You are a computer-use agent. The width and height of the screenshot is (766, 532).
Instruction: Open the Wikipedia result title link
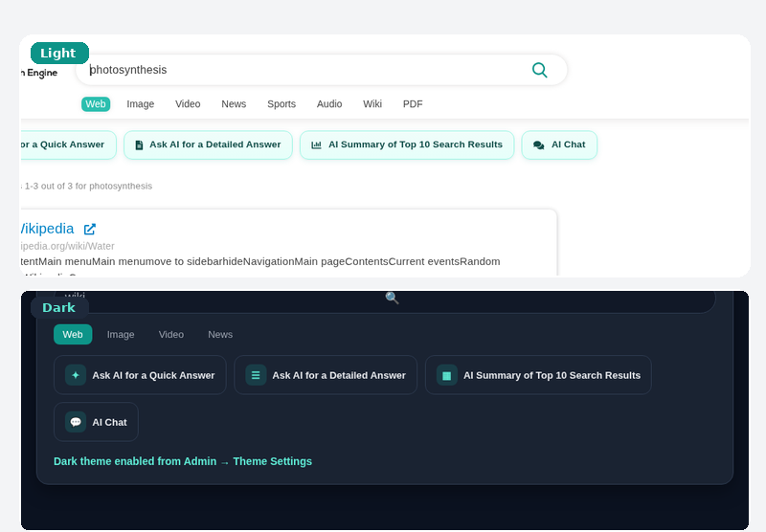point(47,229)
